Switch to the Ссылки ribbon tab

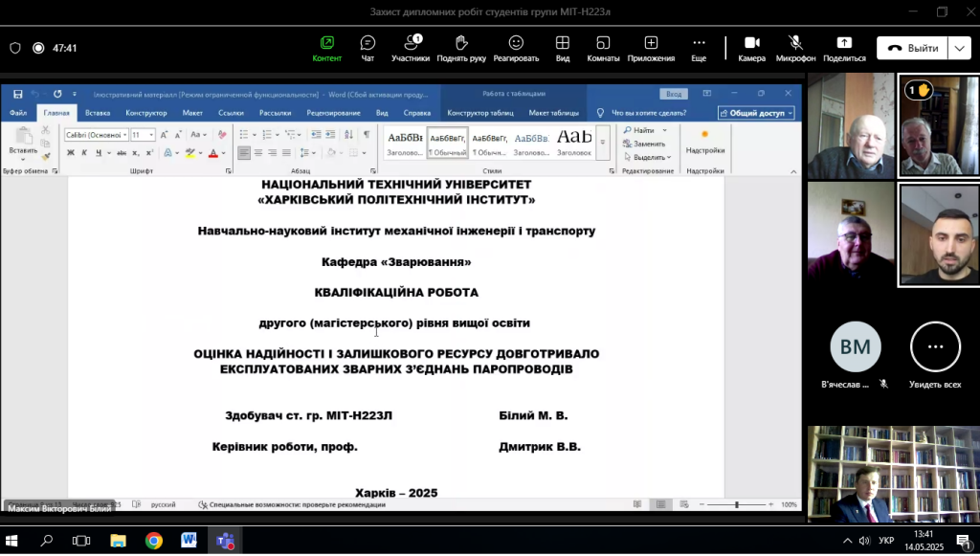(231, 113)
